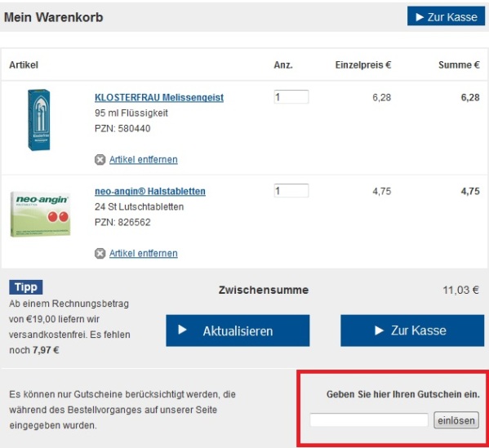Open the KLOSTERFRAU Melissengeist product link

159,98
